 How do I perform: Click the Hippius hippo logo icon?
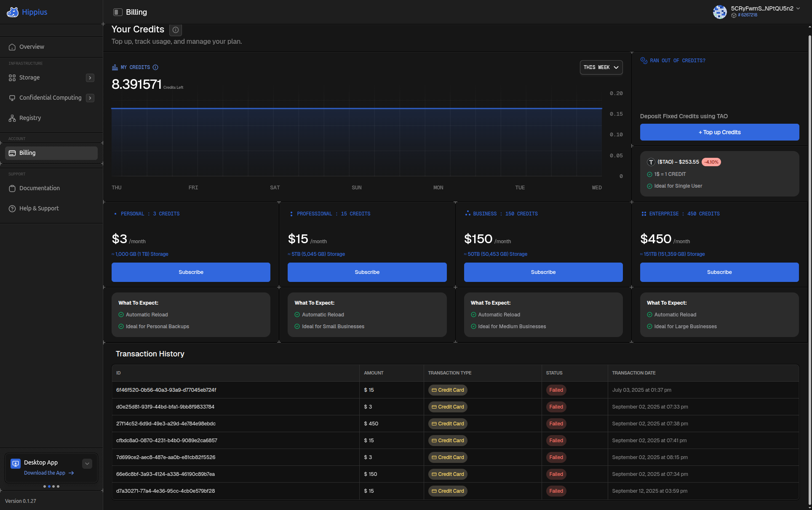[x=13, y=12]
